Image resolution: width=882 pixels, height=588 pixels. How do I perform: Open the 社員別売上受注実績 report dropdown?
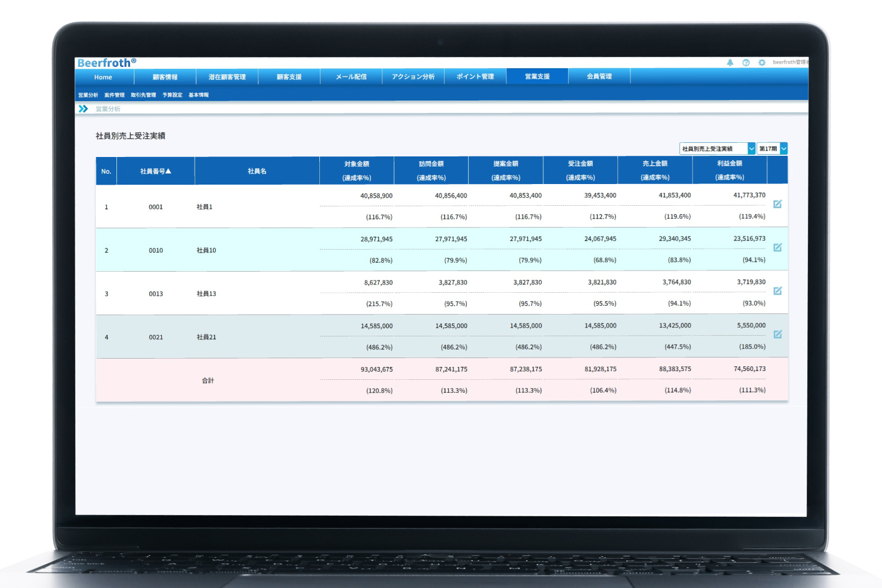pos(717,149)
